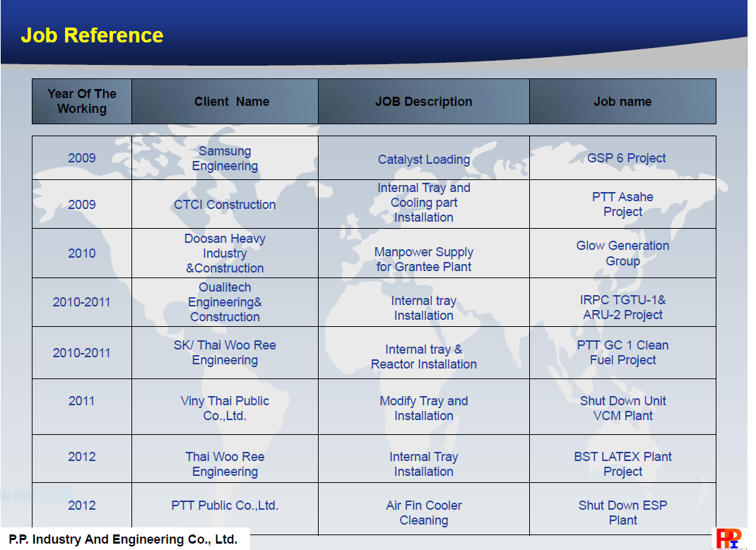This screenshot has height=550, width=756.
Task: Click the IRPC TGTU-1 & ARU-2 Project cell
Action: (x=622, y=307)
